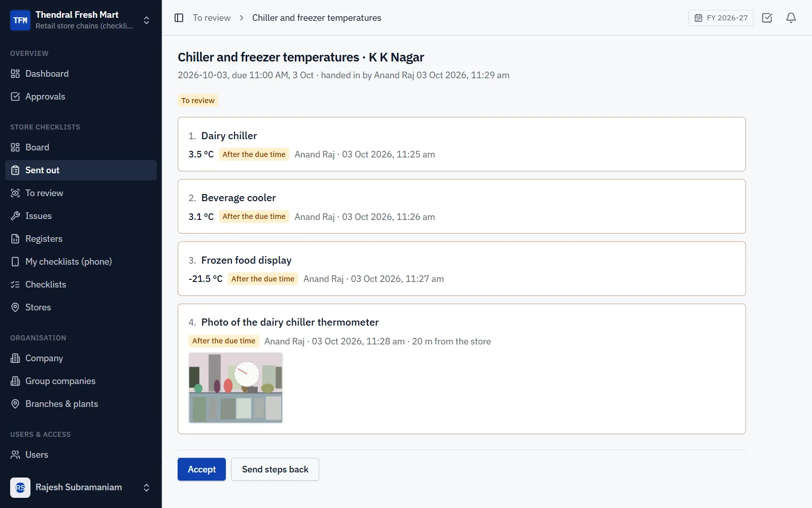Accept the checklist submission
Image resolution: width=812 pixels, height=508 pixels.
[x=201, y=469]
